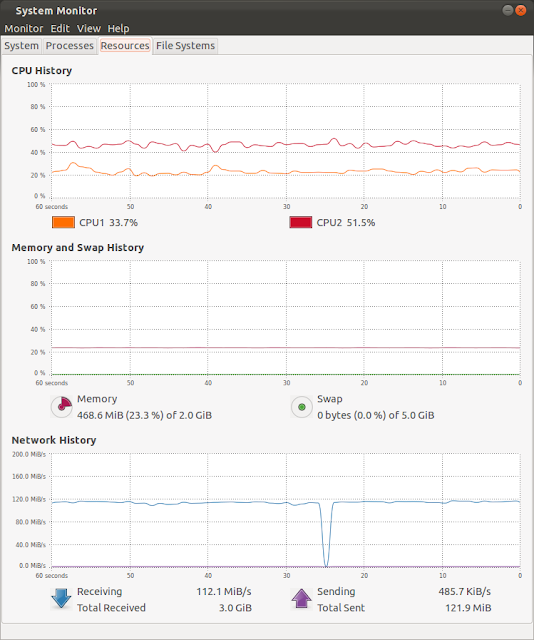Switch to the System tab
The height and width of the screenshot is (640, 534).
tap(21, 46)
